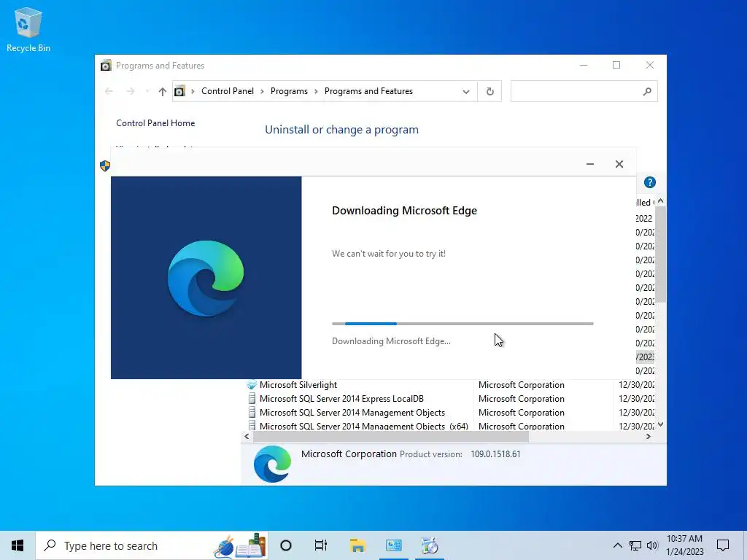Open the recent locations dropdown arrow
The image size is (747, 560).
147,91
